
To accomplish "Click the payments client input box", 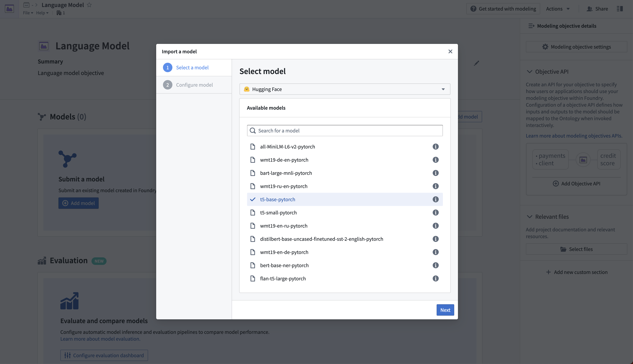I will click(x=550, y=160).
